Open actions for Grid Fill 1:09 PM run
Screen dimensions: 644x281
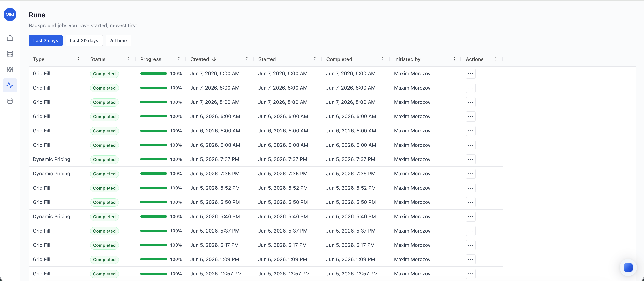coord(470,260)
